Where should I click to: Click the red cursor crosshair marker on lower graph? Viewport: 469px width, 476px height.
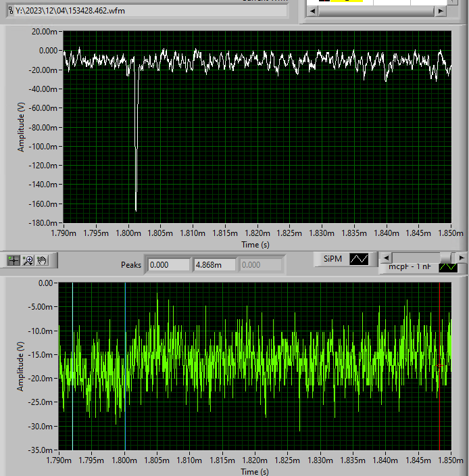[439, 365]
